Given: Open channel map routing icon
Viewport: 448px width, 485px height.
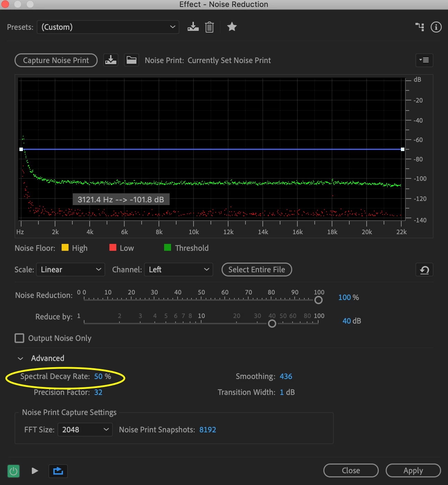Looking at the screenshot, I should point(420,27).
